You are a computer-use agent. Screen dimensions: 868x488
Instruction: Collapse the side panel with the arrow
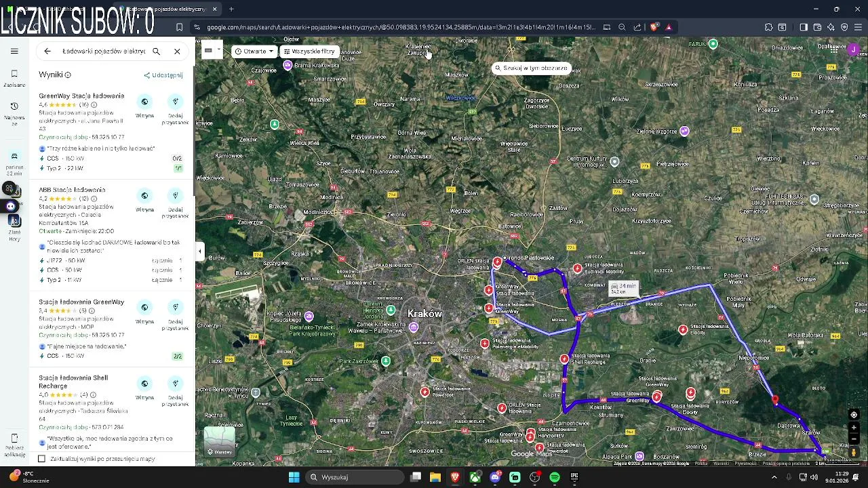coord(199,251)
